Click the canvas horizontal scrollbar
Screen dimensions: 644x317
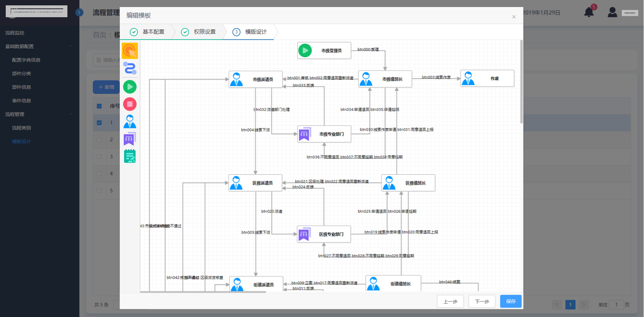(x=203, y=292)
